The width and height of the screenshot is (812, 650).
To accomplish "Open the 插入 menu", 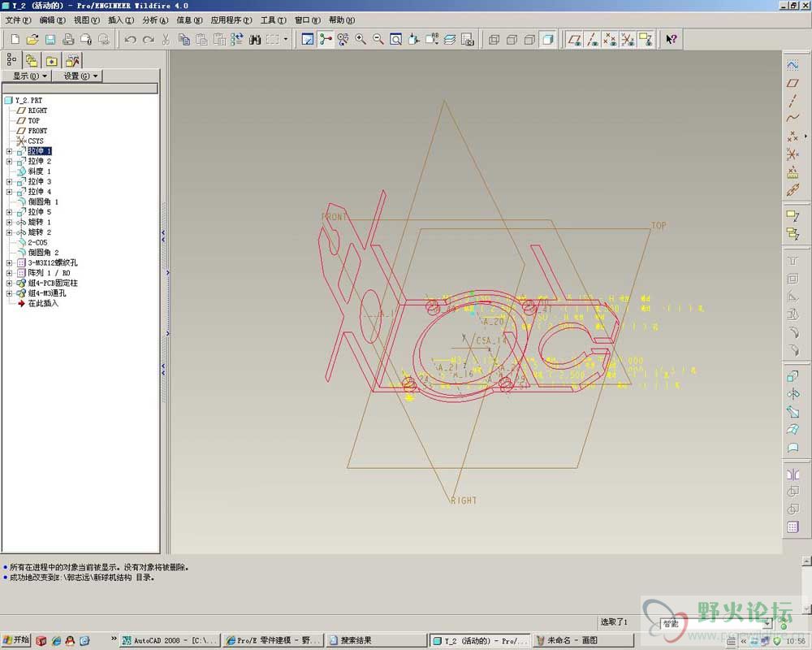I will [x=121, y=20].
